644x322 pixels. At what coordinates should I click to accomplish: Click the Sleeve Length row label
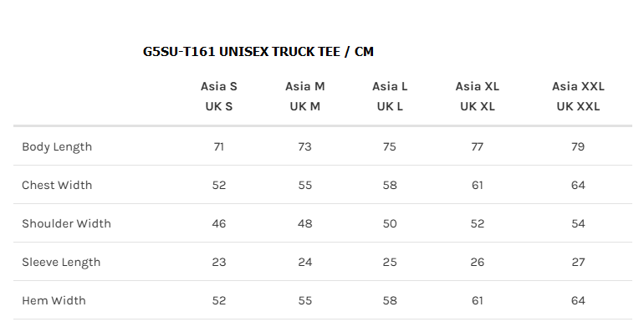click(61, 262)
